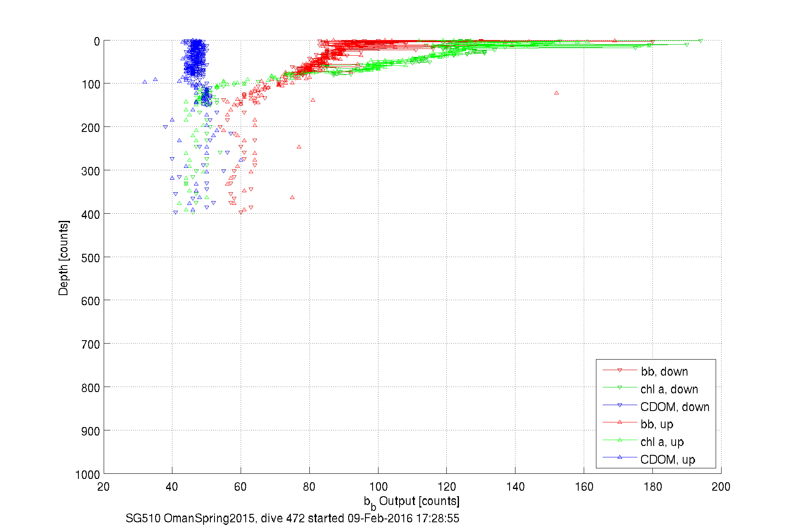Screen dimensions: 797x532
Task: Click the 'Depth [counts]' y-axis label
Action: click(63, 258)
